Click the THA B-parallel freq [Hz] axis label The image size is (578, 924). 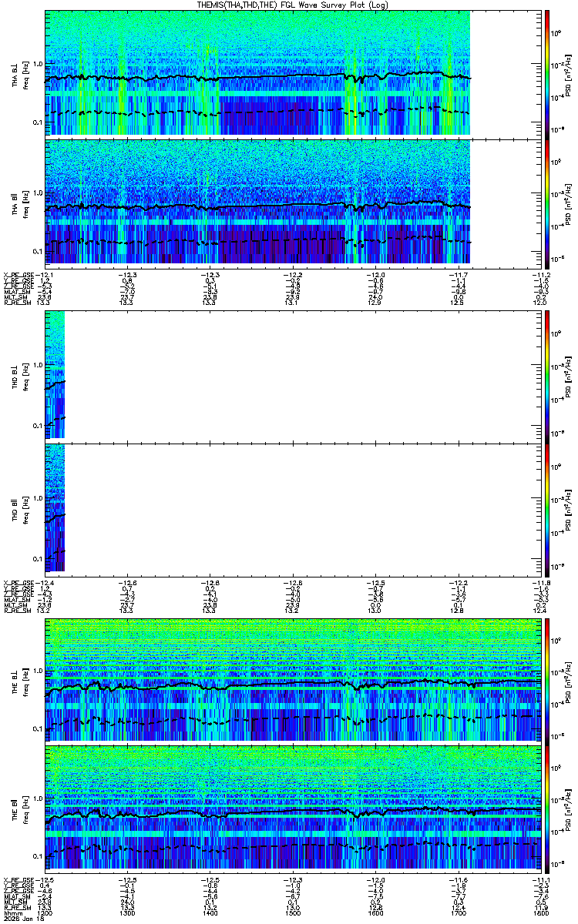coord(25,203)
